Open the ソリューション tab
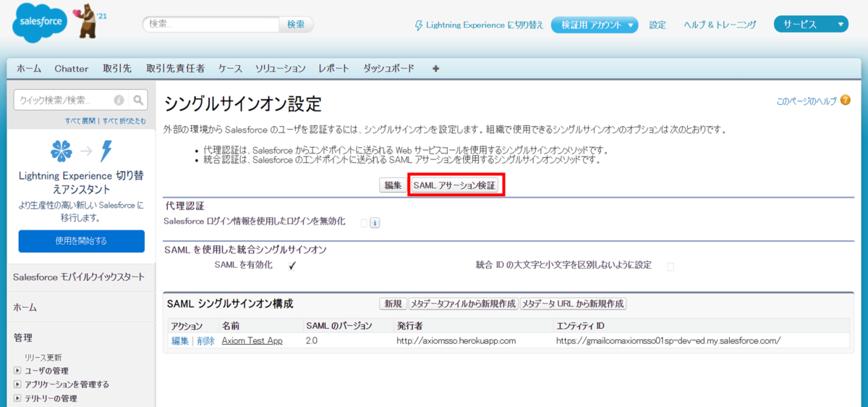868x407 pixels. click(281, 69)
